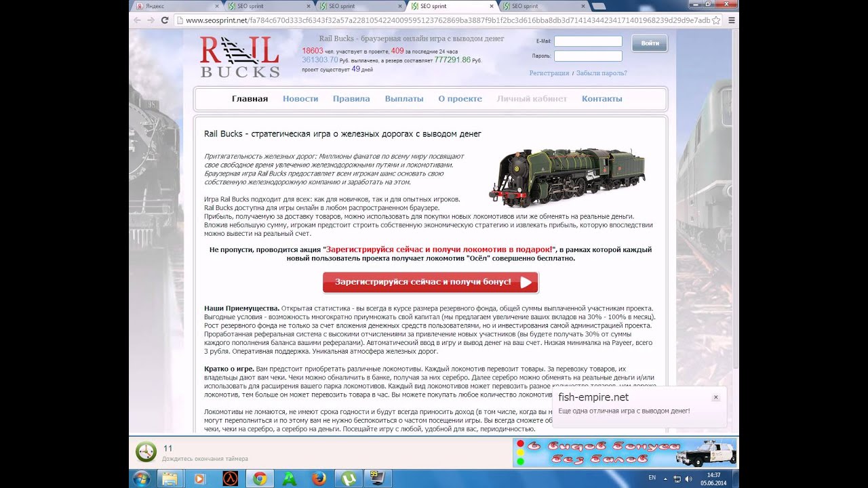Bookmark page with the star icon
This screenshot has height=488, width=868.
717,20
